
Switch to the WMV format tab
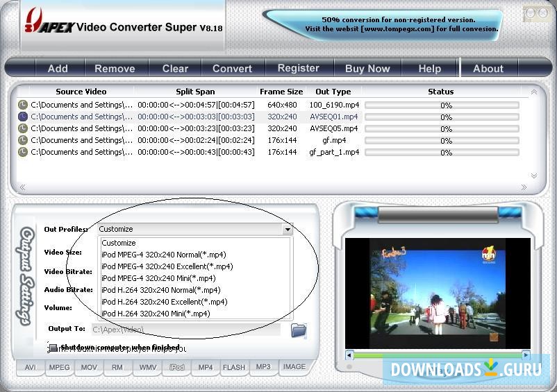148,368
